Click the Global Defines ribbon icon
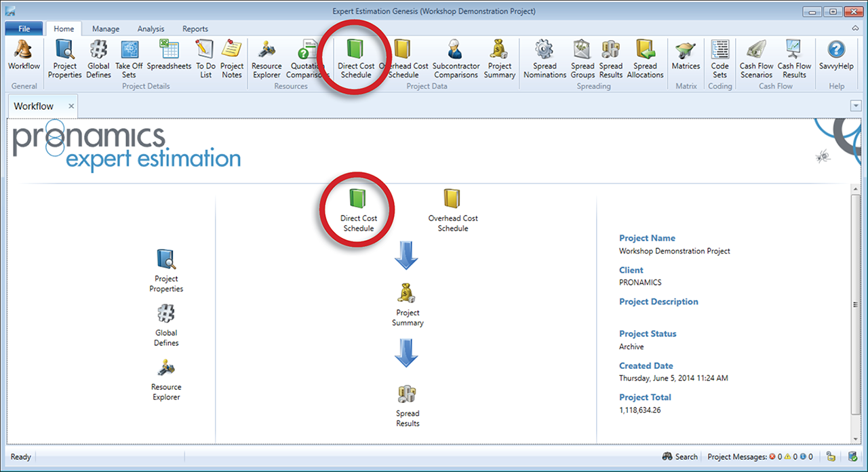This screenshot has height=472, width=868. pos(99,58)
